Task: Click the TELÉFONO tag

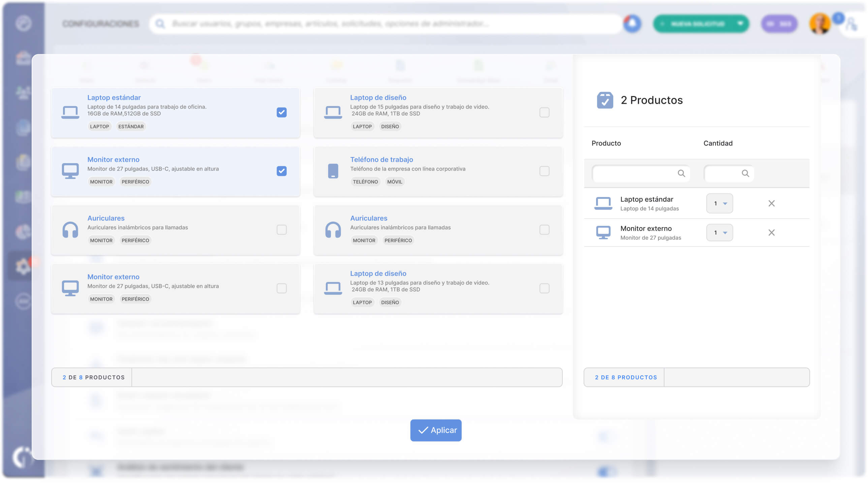Action: (365, 182)
